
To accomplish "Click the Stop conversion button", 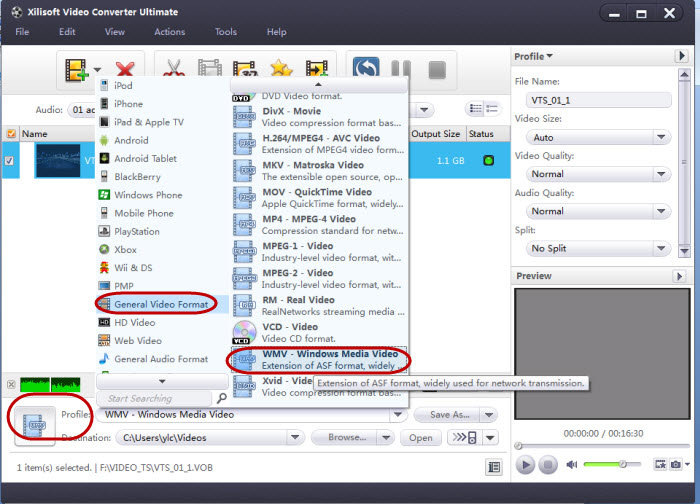I will (437, 70).
